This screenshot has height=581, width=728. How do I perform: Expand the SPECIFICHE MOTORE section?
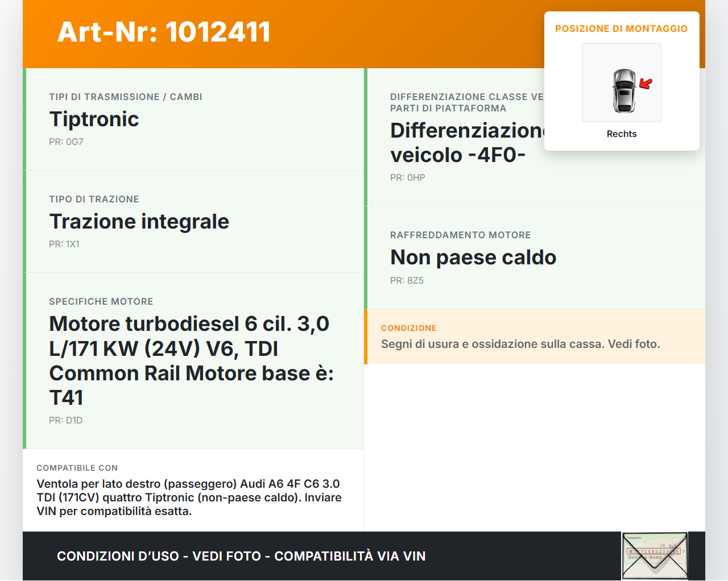pyautogui.click(x=101, y=301)
